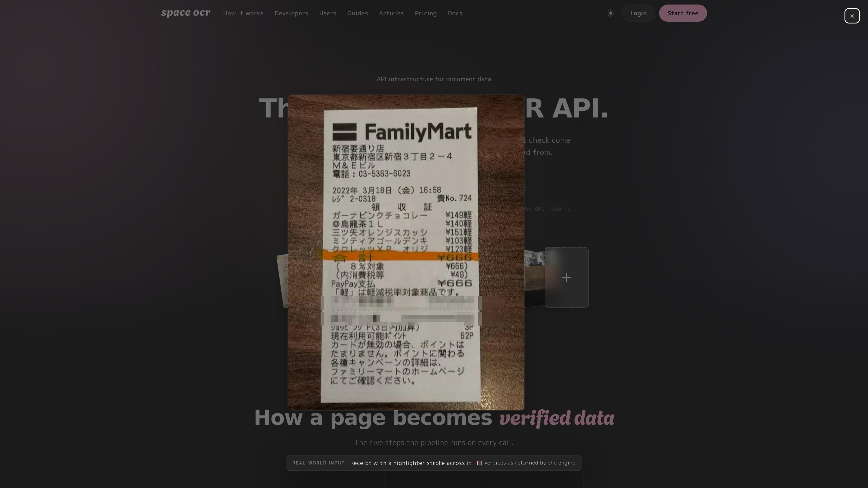Click 'API infrastructure for document data' tagline

434,79
